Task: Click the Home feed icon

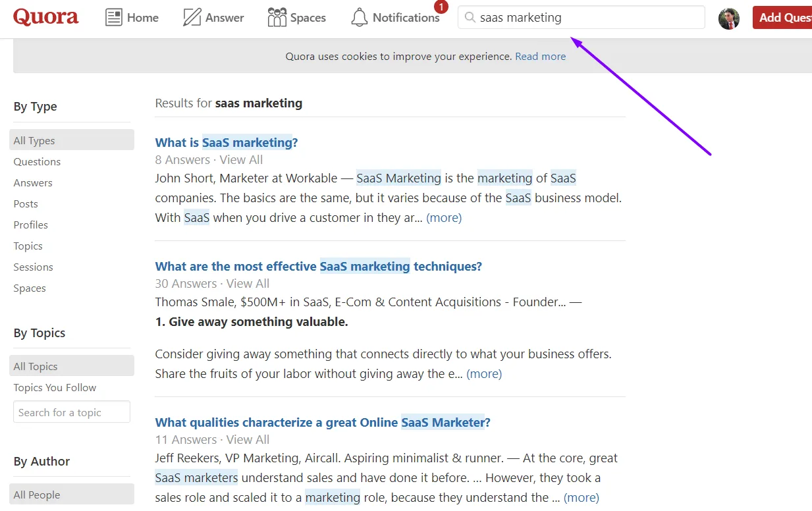Action: pos(114,18)
